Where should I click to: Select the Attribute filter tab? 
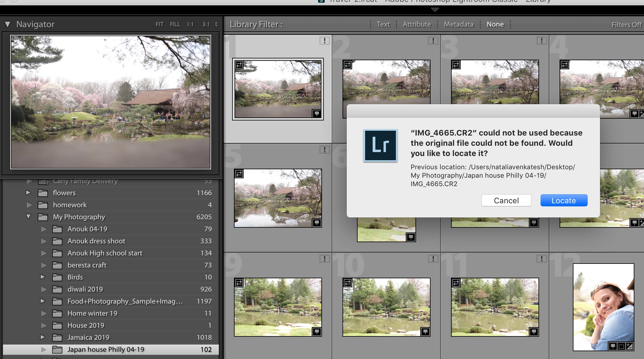click(417, 24)
